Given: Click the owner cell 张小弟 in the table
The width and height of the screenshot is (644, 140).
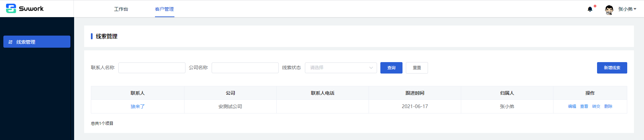Looking at the screenshot, I should click(507, 106).
